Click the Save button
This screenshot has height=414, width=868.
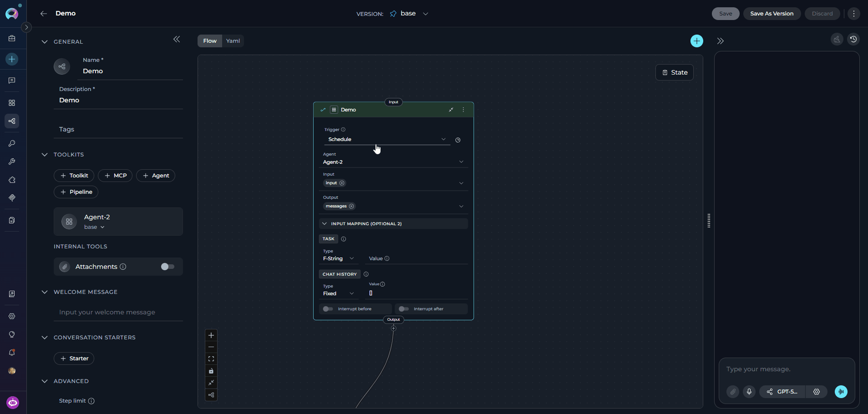click(726, 14)
